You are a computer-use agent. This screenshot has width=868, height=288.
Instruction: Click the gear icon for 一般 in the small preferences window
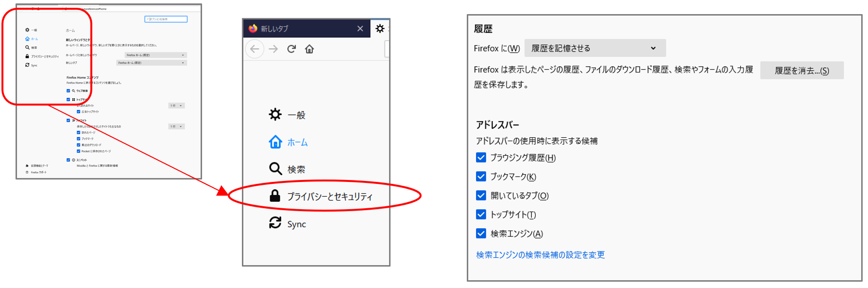click(27, 30)
